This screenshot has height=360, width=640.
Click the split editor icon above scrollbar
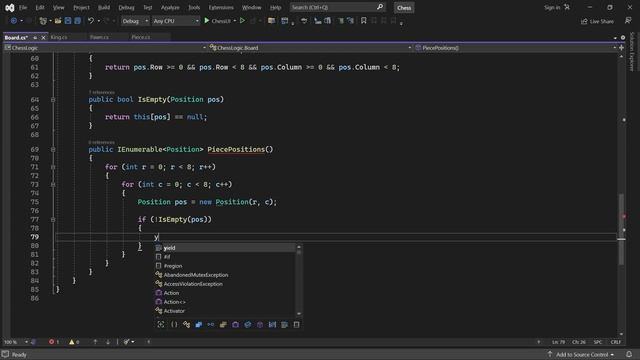tap(621, 48)
